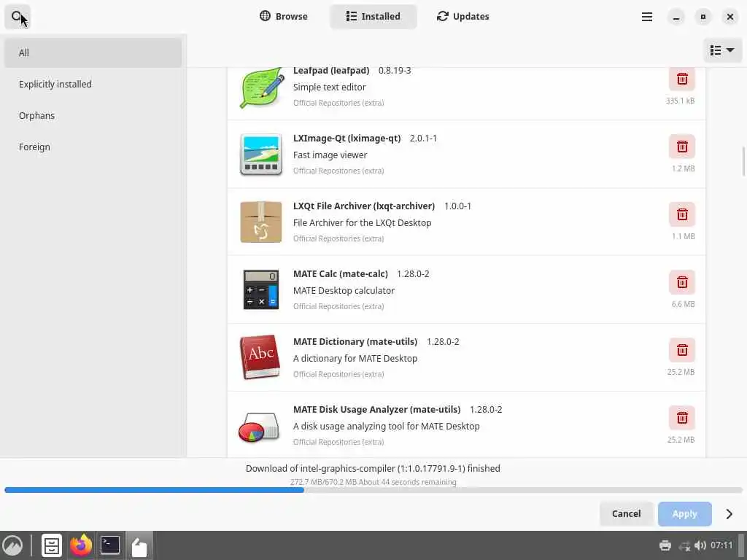Click the download finished status message
The image size is (747, 560).
point(373,469)
